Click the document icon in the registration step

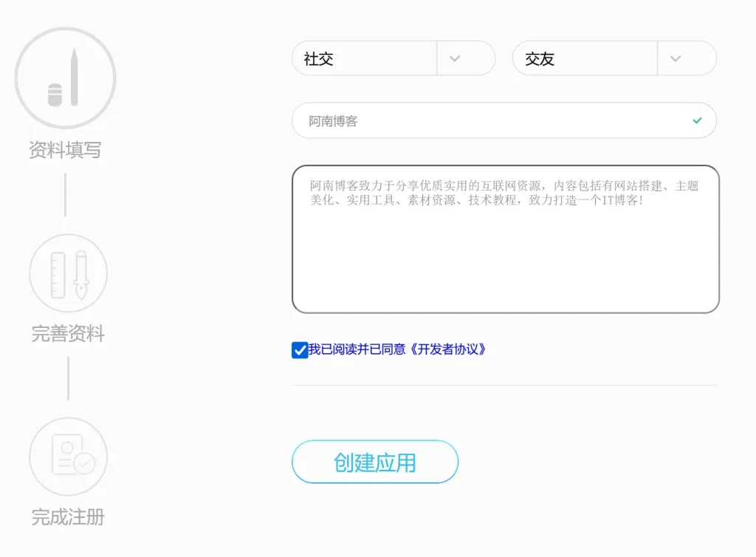(x=68, y=456)
